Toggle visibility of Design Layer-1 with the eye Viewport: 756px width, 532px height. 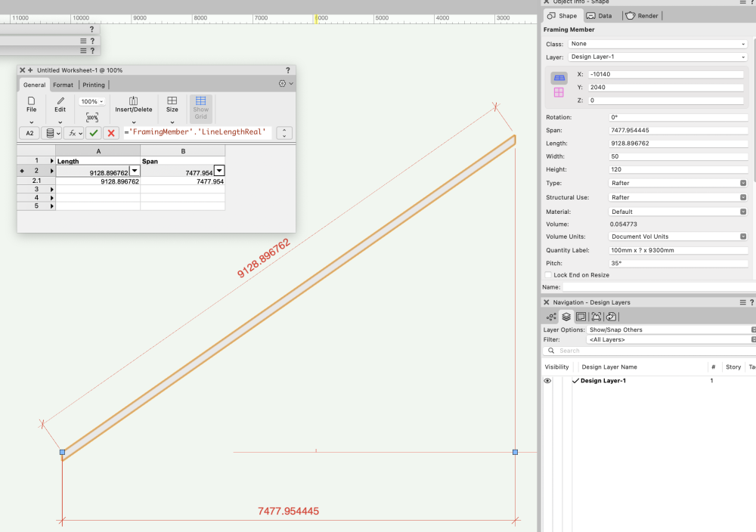tap(547, 380)
